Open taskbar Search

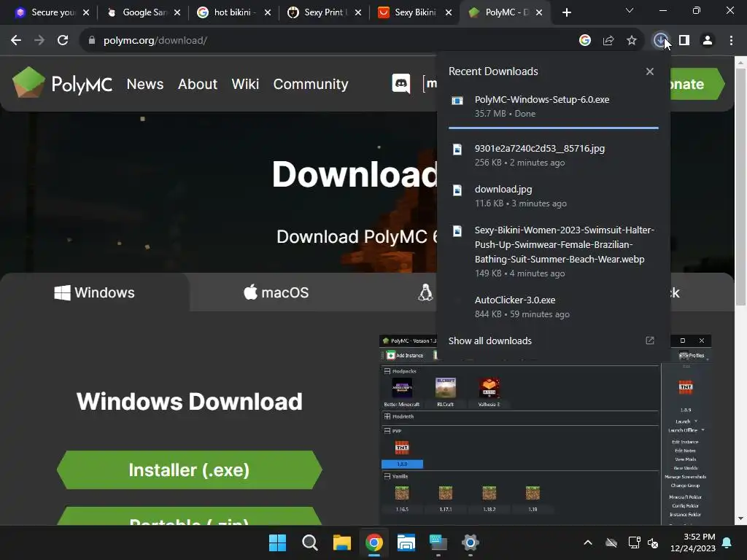coord(309,542)
